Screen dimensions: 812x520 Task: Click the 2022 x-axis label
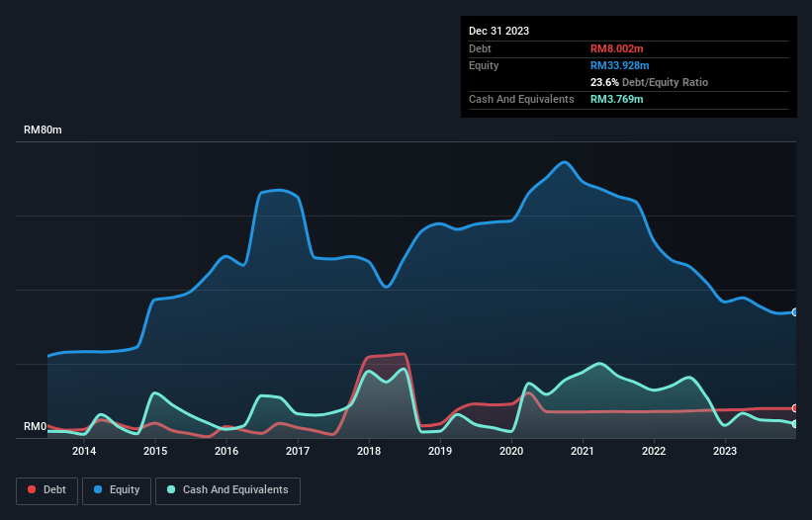pos(654,451)
